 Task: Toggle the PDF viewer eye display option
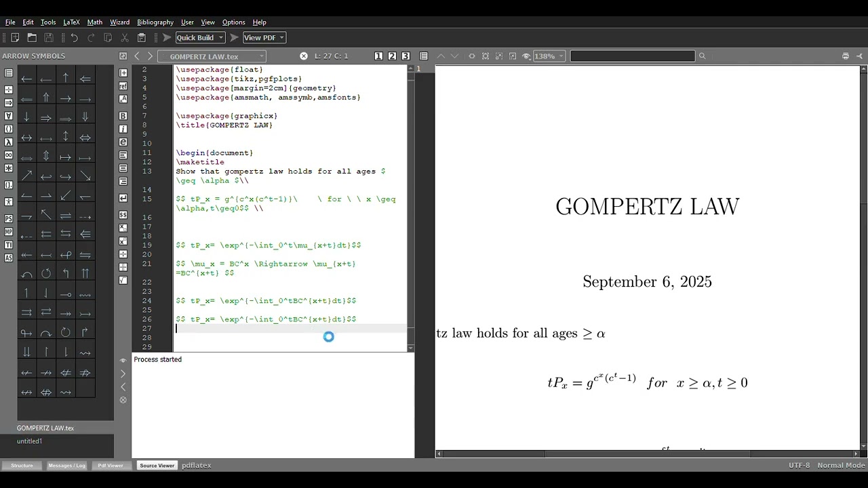tap(526, 56)
